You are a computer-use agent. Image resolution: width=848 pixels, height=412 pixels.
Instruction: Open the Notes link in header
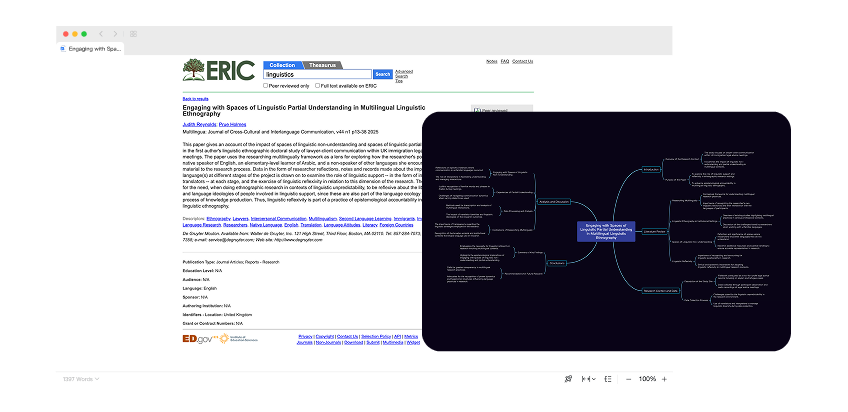(492, 61)
